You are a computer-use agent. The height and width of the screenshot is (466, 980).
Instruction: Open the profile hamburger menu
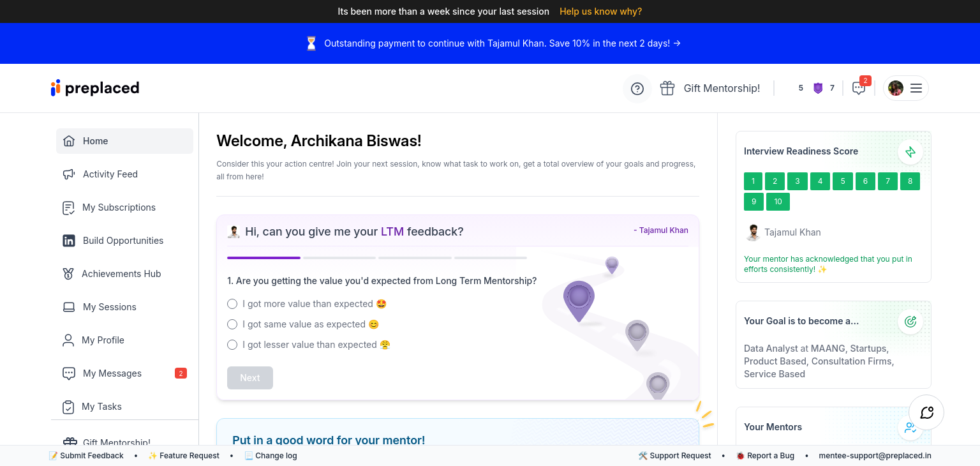coord(916,88)
